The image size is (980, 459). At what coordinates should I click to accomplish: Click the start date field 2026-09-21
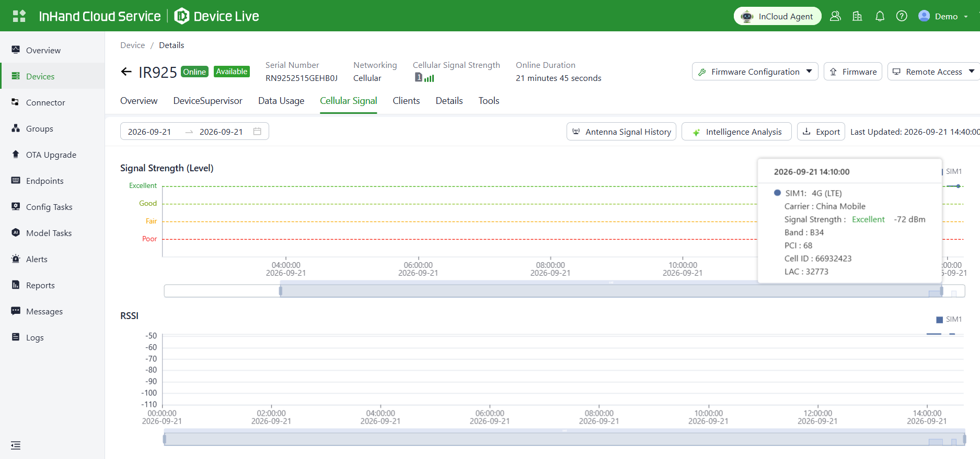149,132
